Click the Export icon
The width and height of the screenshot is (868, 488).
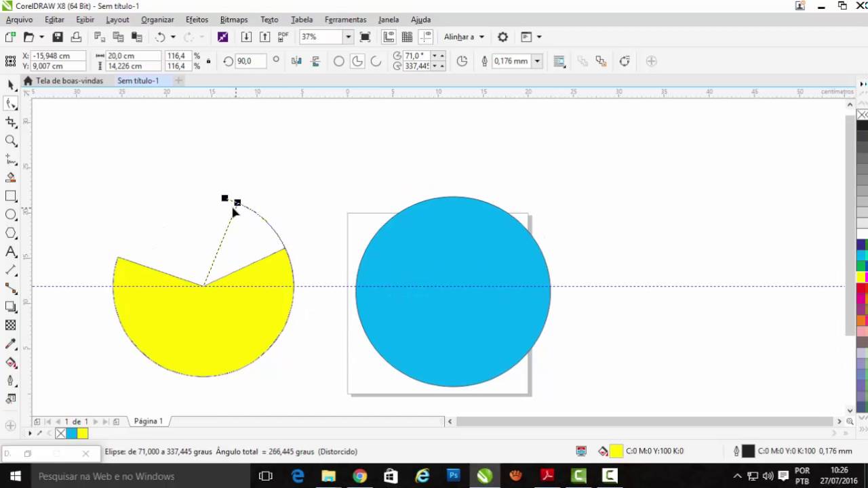click(265, 37)
